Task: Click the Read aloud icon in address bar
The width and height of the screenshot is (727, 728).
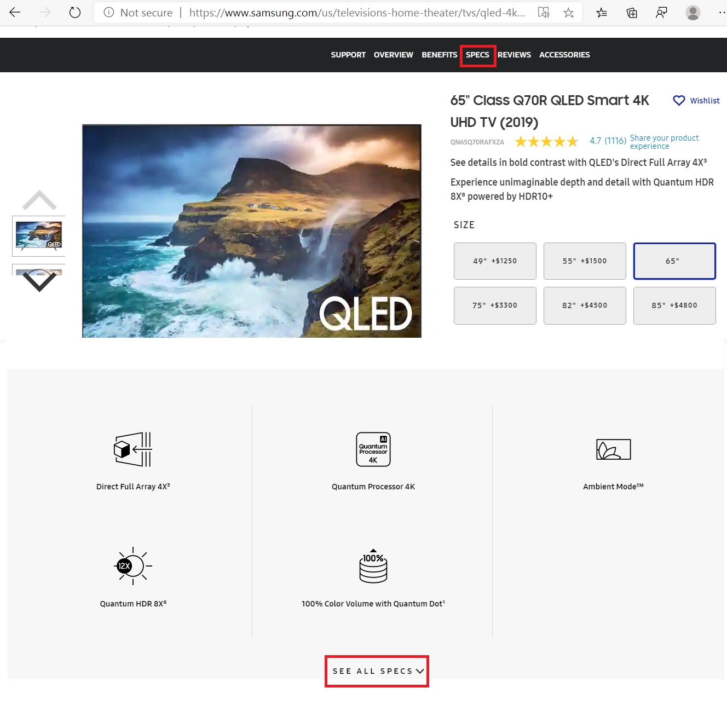Action: (543, 13)
